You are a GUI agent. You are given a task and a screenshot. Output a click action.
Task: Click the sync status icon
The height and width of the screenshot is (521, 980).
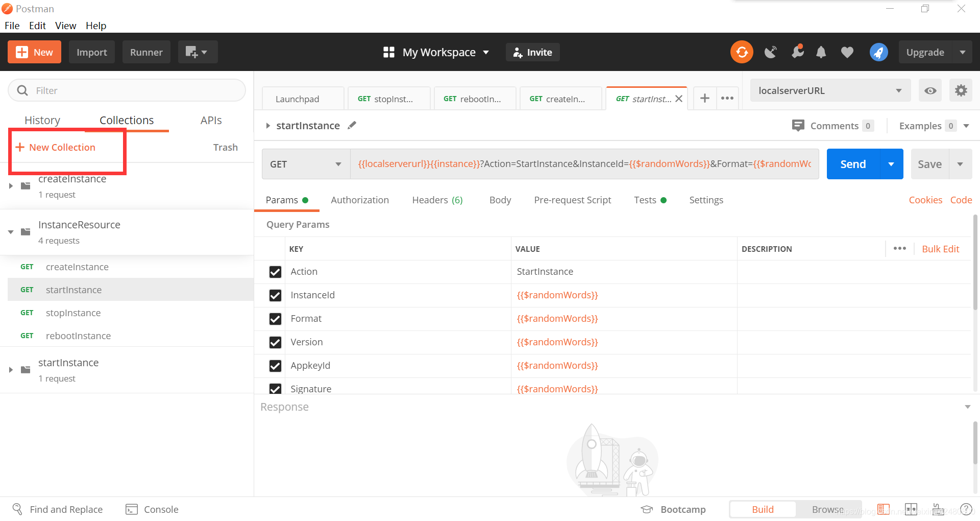(x=742, y=52)
